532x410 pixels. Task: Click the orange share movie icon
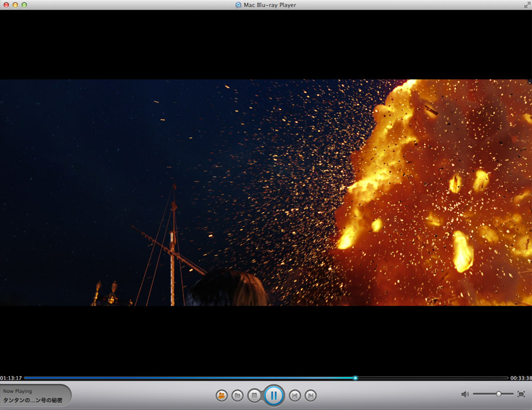tap(222, 395)
